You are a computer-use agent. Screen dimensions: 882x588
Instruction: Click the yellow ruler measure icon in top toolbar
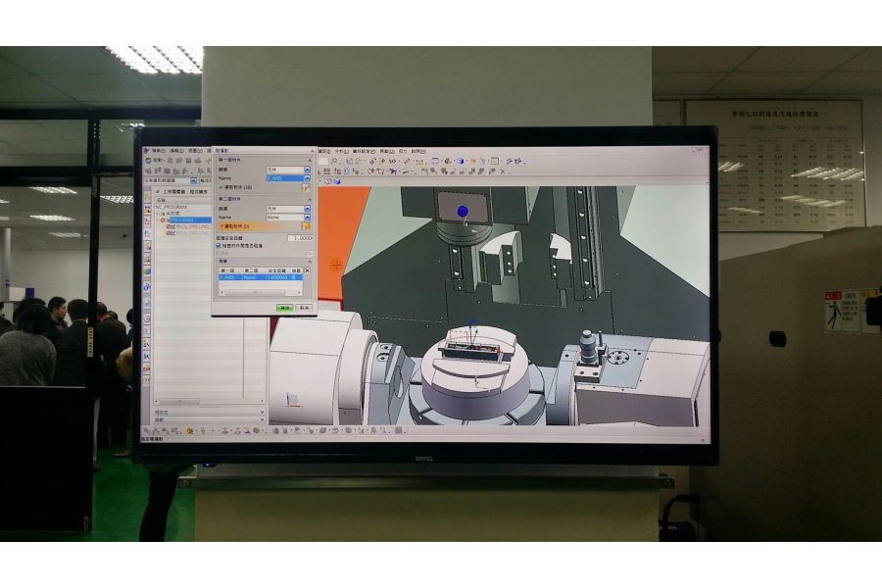pos(420,162)
